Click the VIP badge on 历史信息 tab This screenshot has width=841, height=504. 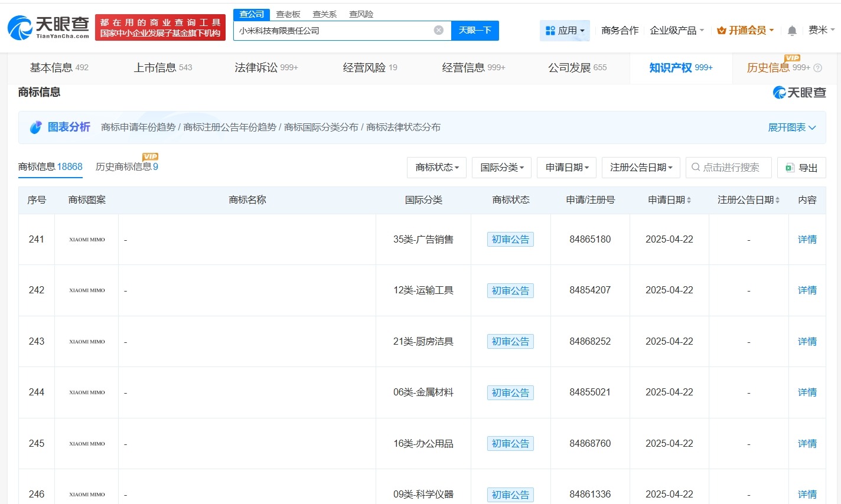click(791, 58)
